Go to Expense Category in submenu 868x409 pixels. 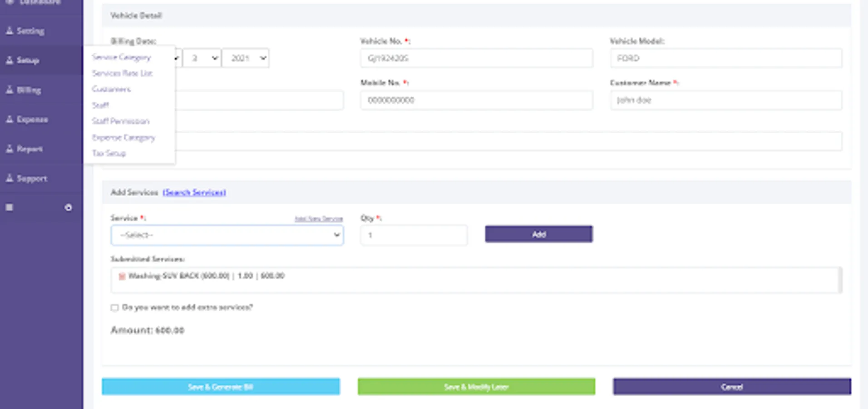click(123, 137)
